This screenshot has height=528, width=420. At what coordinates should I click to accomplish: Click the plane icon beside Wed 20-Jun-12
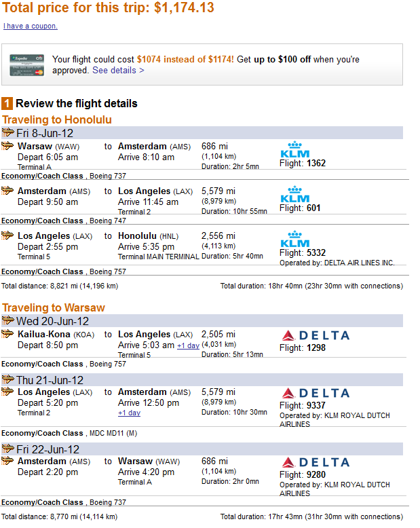[x=7, y=320]
